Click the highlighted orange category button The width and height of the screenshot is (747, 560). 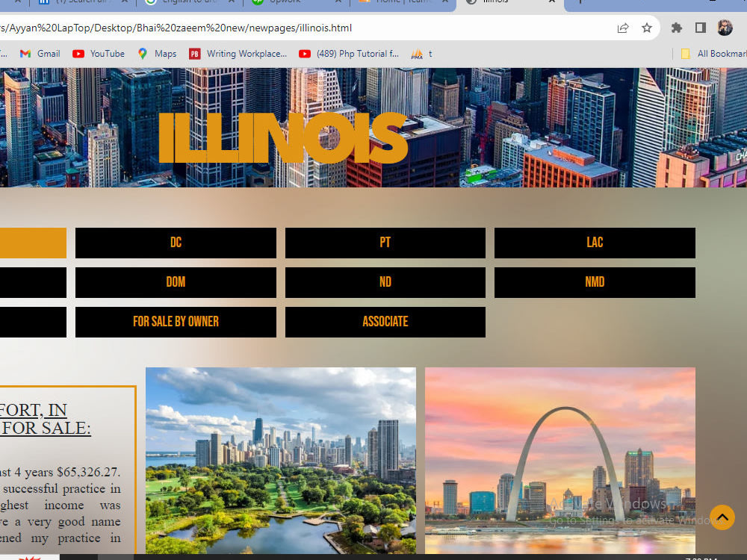(33, 243)
